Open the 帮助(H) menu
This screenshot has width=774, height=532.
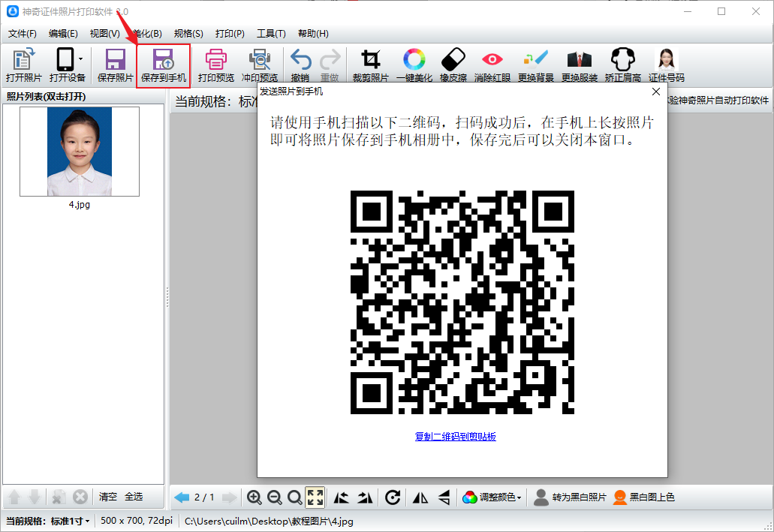[x=314, y=34]
